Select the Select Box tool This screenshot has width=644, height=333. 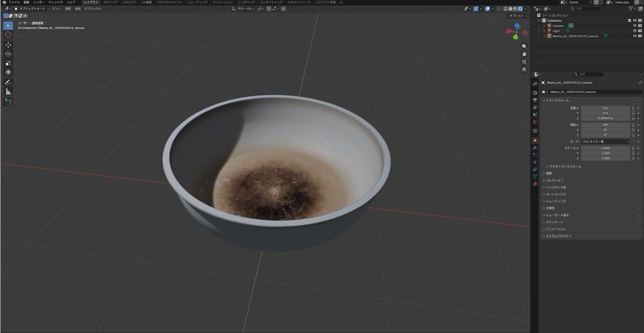click(x=8, y=26)
